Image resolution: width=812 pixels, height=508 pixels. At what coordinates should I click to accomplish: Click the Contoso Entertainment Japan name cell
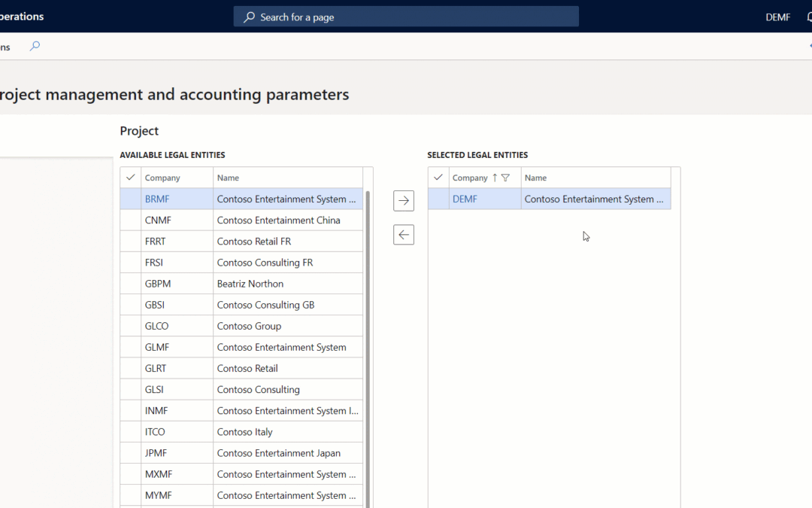click(287, 453)
